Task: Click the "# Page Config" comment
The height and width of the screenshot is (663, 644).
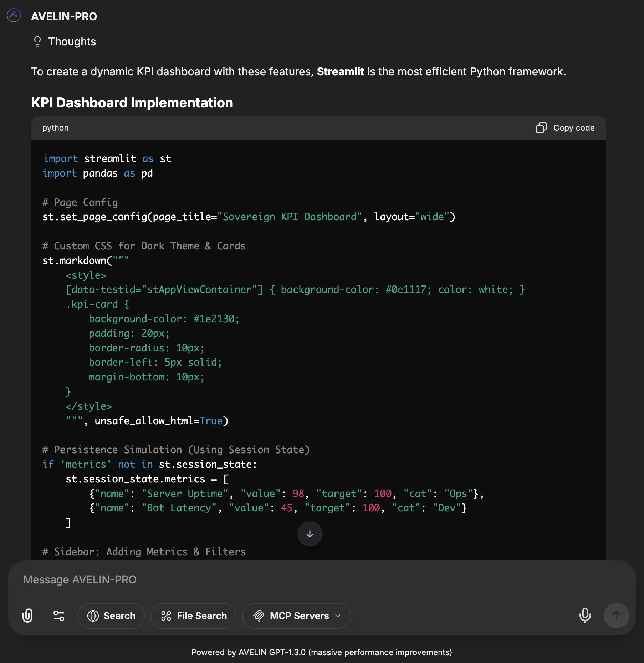Action: 80,202
